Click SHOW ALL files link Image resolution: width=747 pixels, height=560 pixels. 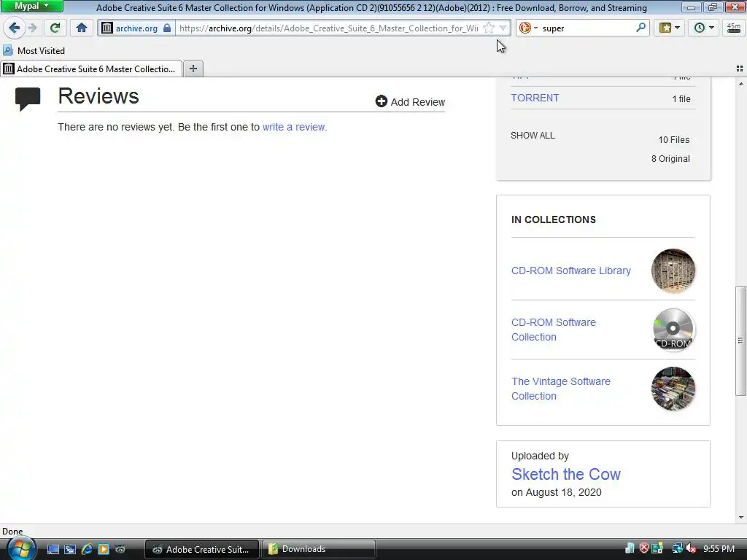(533, 135)
